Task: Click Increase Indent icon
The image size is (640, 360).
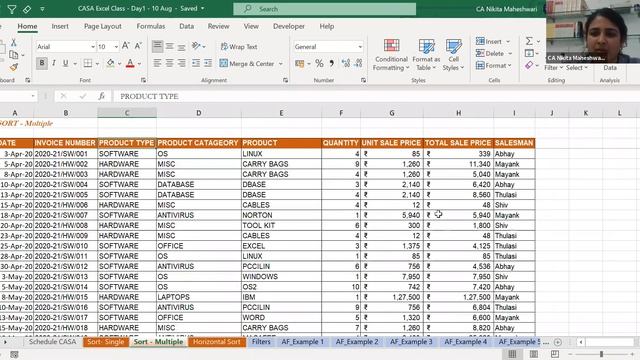Action: click(208, 63)
